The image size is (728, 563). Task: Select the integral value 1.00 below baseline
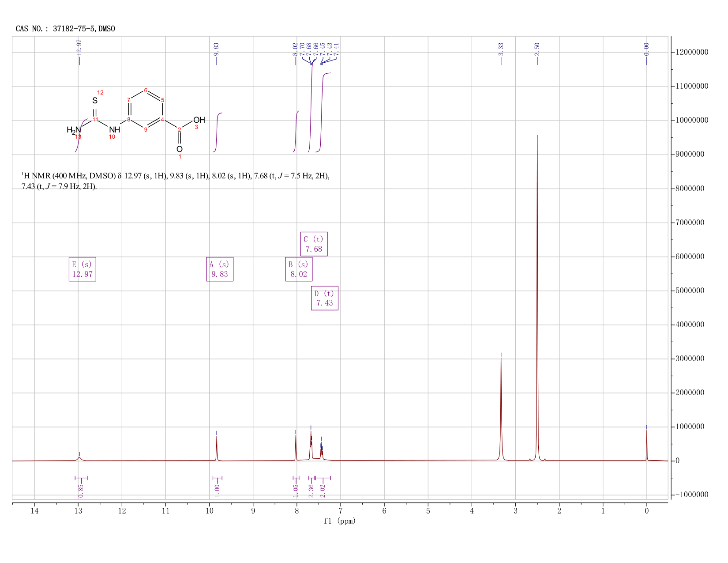coord(217,490)
